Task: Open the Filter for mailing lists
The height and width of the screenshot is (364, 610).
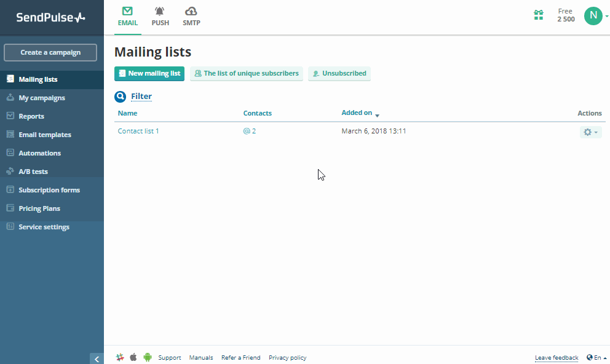Action: [141, 96]
